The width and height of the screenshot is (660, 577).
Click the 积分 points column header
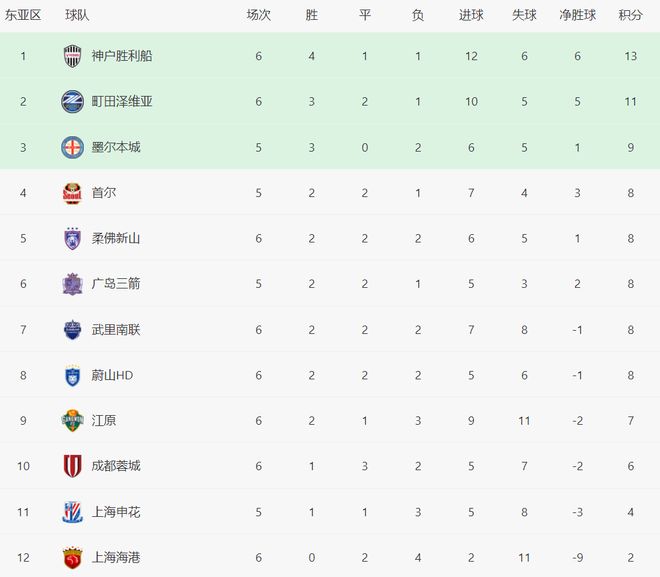click(630, 15)
